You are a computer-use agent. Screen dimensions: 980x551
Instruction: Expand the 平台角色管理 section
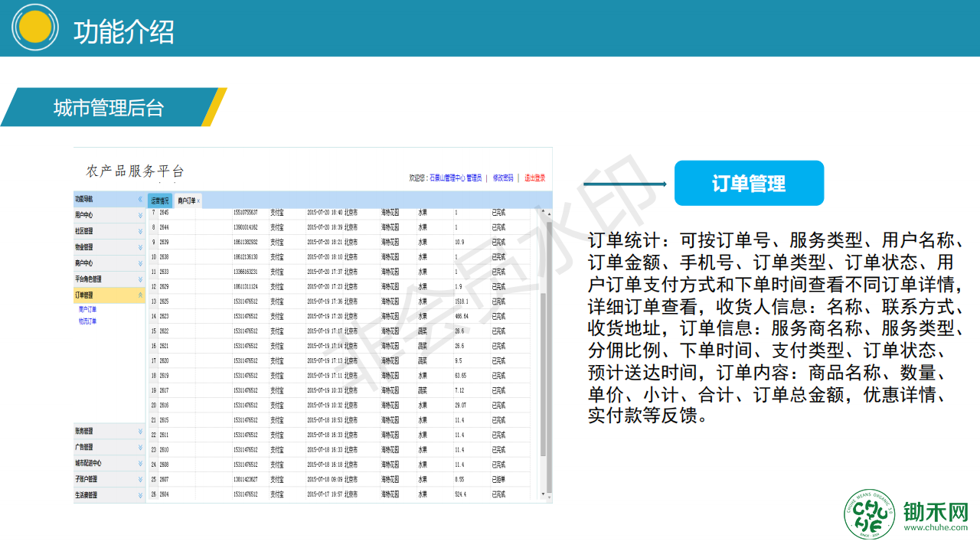coord(140,279)
